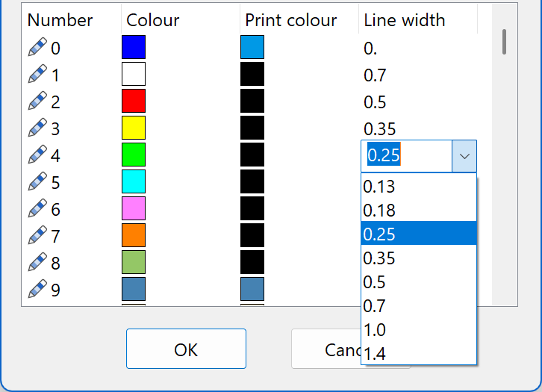
Task: Click the line width value 0.5 of pen 2
Action: 375,102
